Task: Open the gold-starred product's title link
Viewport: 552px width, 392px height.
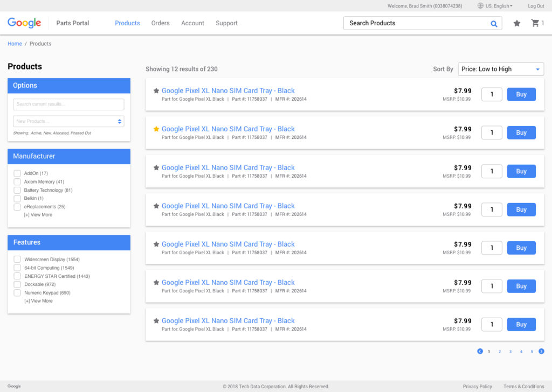Action: coord(228,129)
